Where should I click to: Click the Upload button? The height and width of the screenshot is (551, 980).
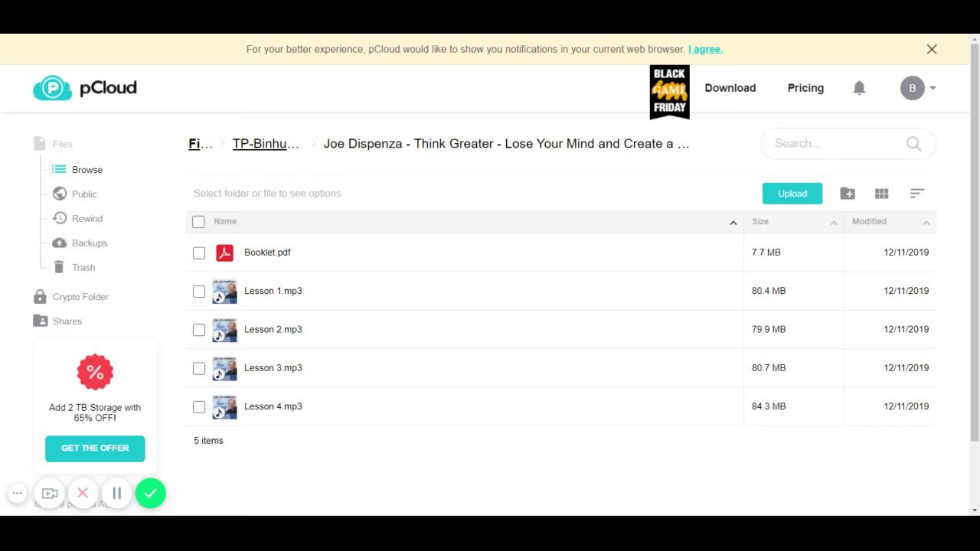792,194
